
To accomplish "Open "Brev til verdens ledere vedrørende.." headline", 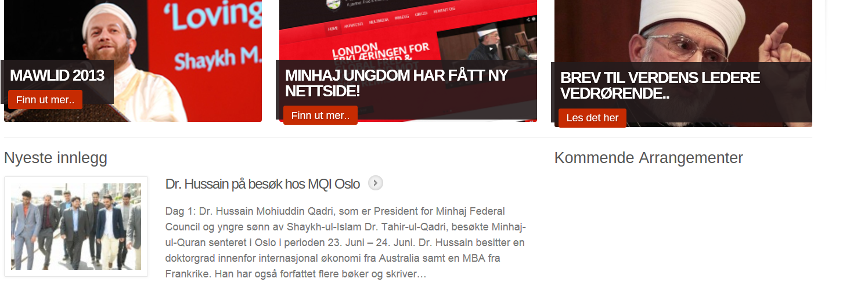I will tap(660, 85).
